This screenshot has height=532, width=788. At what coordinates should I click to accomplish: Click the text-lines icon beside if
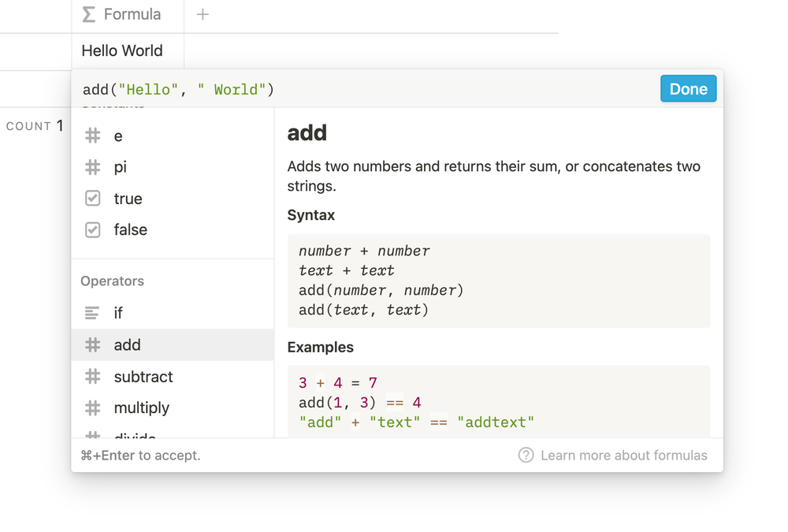tap(92, 313)
